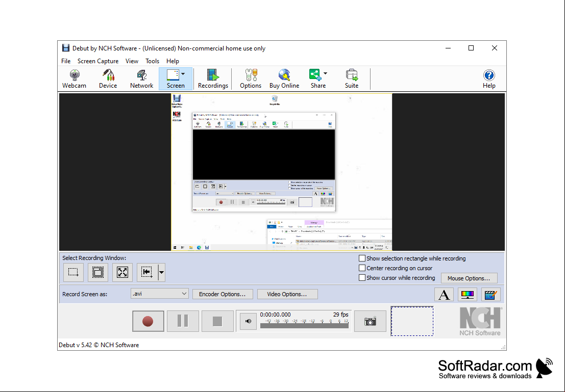
Task: Choose the window selection recording tool
Action: (98, 272)
